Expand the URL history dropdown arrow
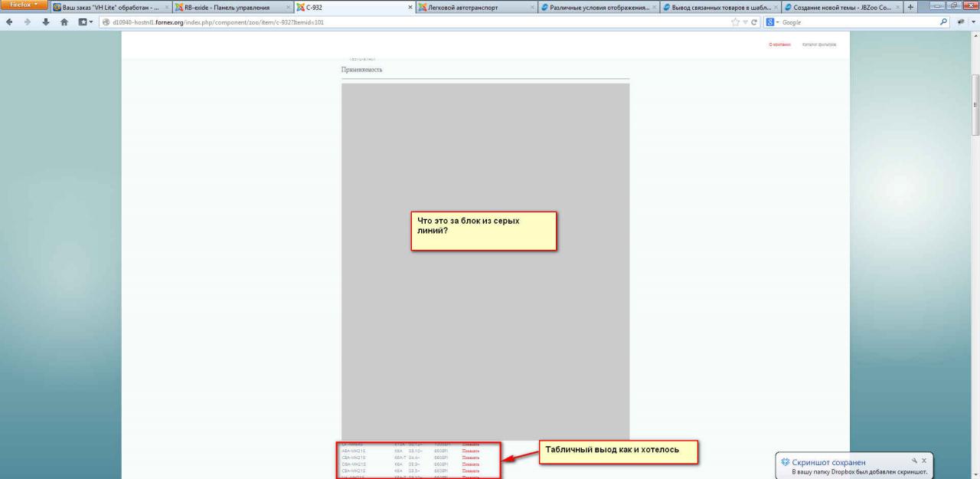Screen dimensions: 980x479 (x=746, y=23)
